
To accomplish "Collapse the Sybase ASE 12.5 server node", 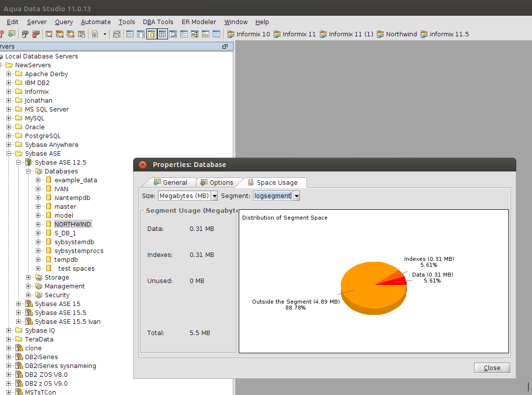I will [x=18, y=162].
